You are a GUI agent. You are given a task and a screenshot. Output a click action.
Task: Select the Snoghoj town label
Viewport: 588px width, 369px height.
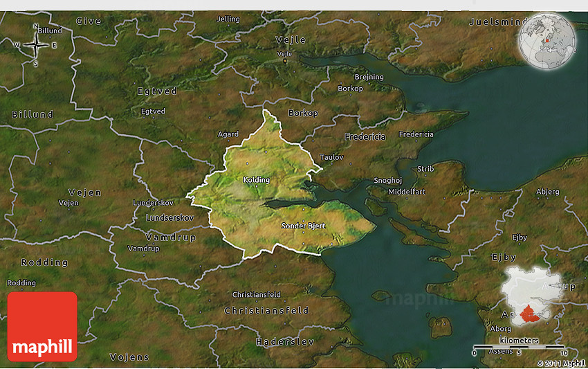coord(388,180)
